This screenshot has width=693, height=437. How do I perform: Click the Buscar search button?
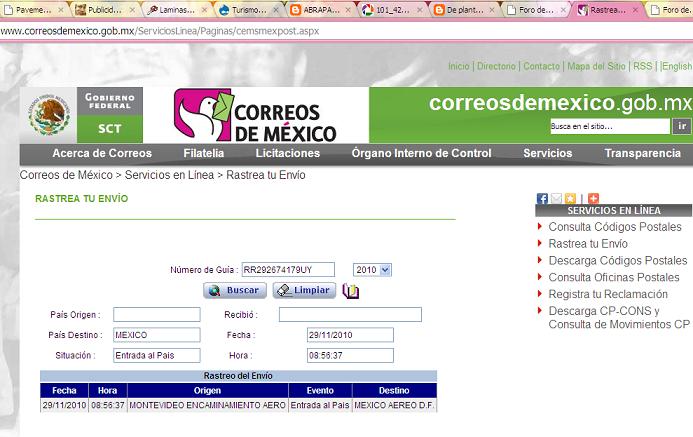(x=235, y=290)
